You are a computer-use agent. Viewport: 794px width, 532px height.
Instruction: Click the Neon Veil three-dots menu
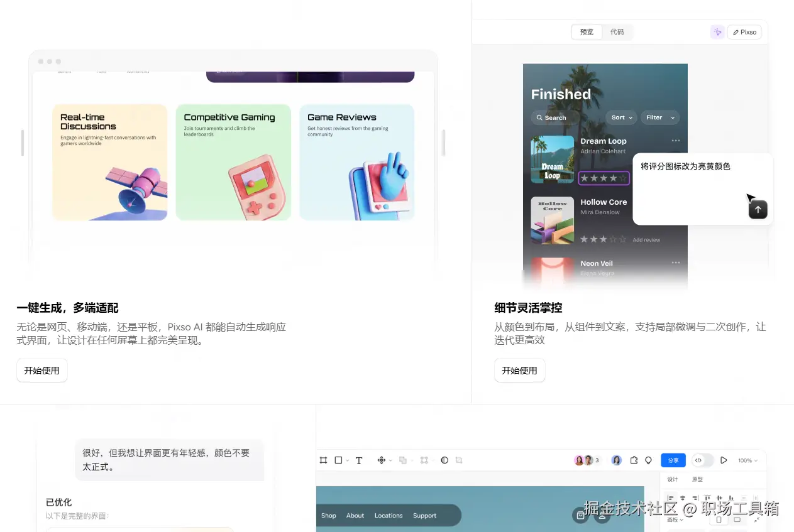(x=676, y=263)
